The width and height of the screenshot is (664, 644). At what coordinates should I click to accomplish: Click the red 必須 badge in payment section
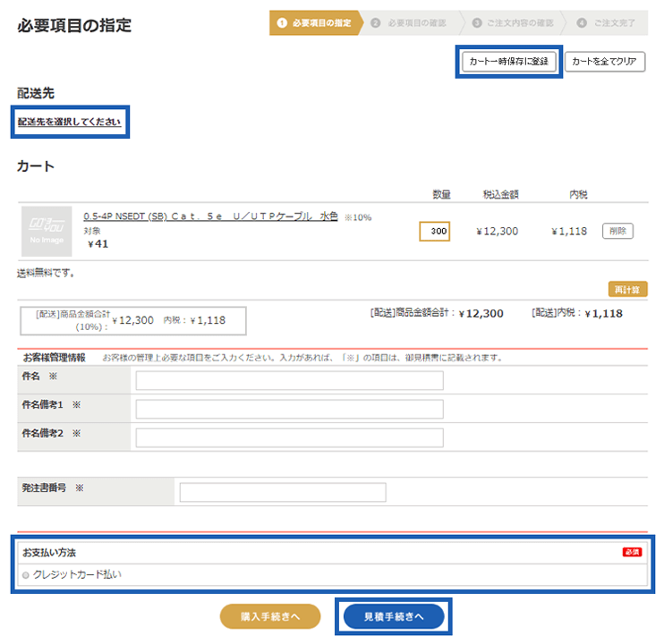click(x=632, y=552)
